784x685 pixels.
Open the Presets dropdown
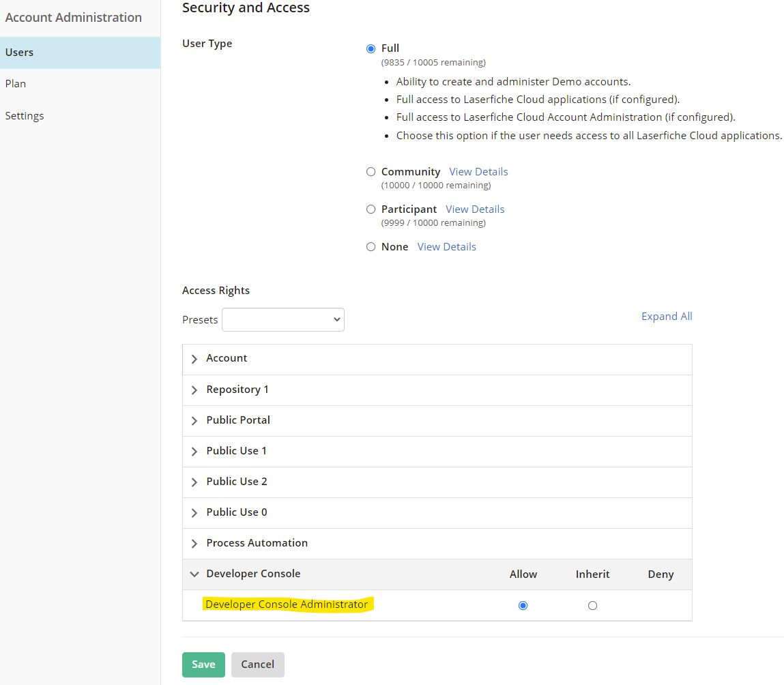pos(283,319)
